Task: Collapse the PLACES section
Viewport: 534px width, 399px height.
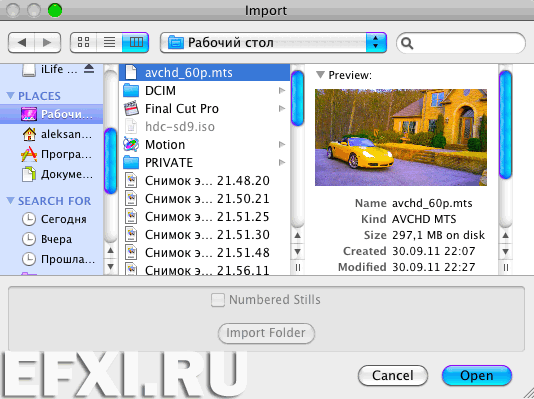Action: (x=10, y=96)
